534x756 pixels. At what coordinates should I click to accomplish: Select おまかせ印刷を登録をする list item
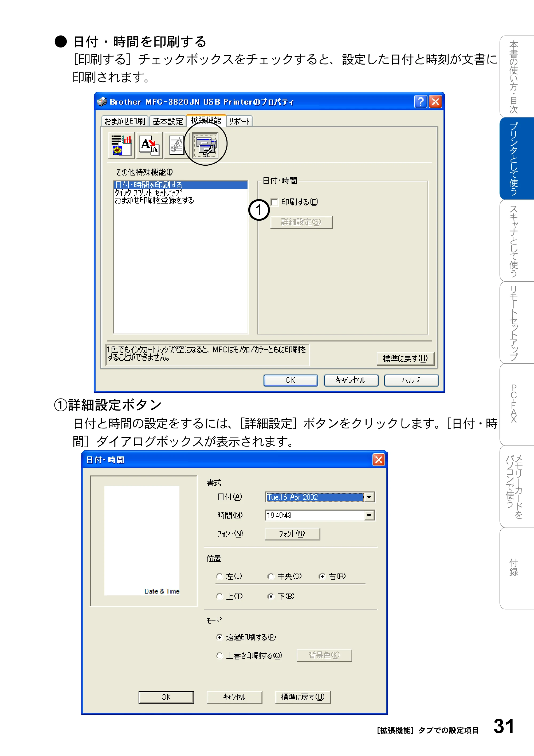click(x=180, y=200)
